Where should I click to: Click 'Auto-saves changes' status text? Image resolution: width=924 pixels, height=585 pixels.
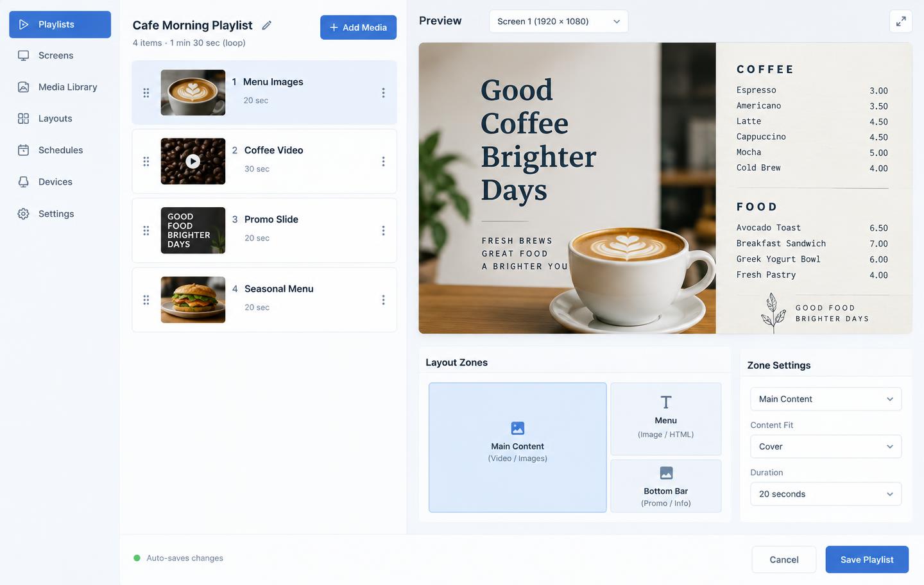click(185, 558)
